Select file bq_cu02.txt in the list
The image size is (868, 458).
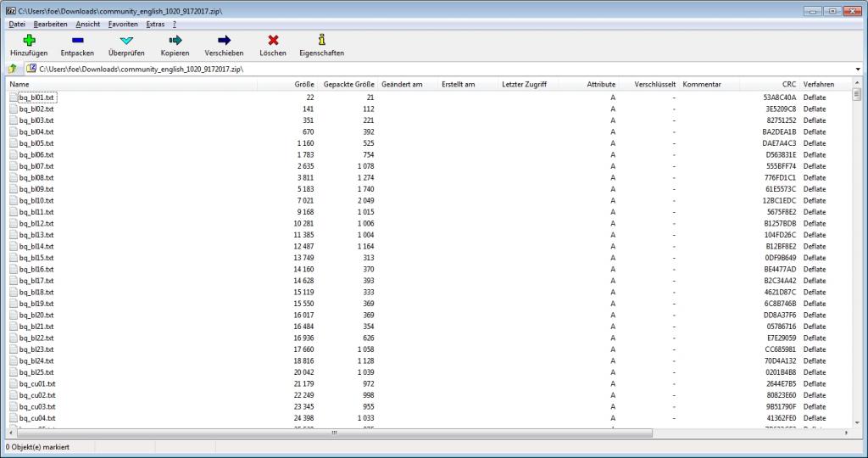[x=37, y=395]
